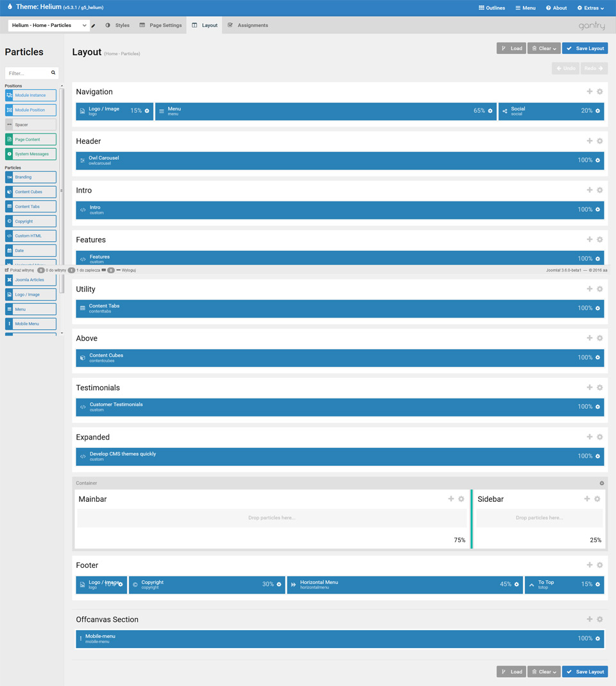Open Utility section settings gear
This screenshot has width=616, height=686.
click(x=600, y=289)
